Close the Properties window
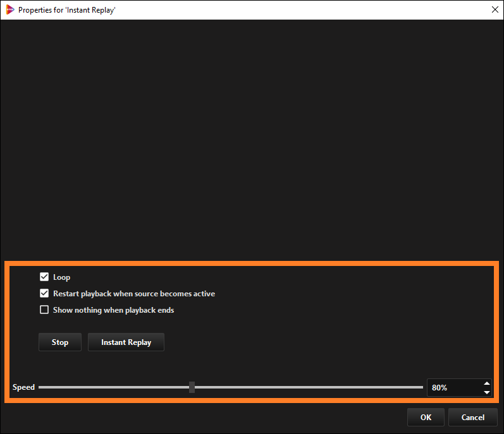 coord(495,9)
